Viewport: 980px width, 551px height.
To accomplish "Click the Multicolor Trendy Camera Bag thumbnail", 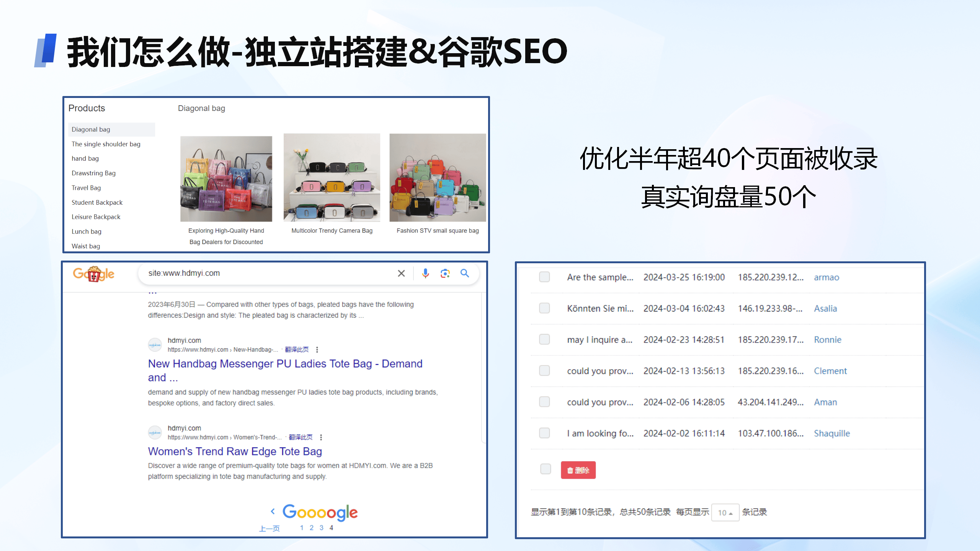I will tap(332, 178).
